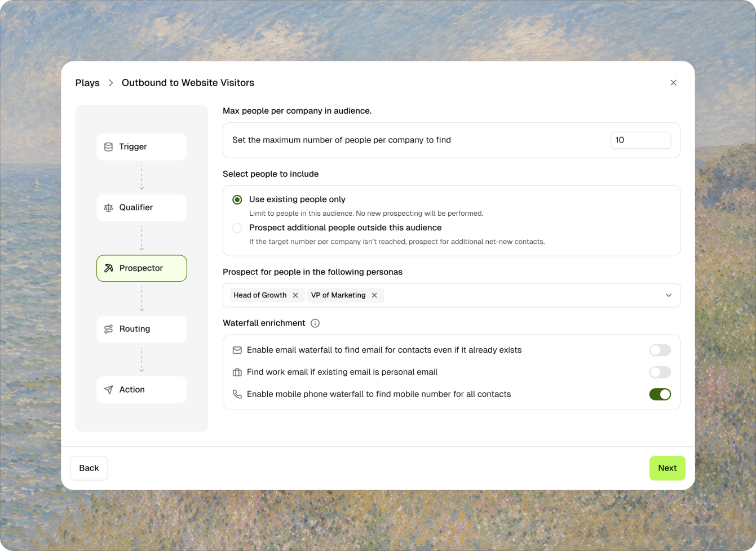Click the VP of Marketing tag text
Screen dimensions: 756x551
pyautogui.click(x=338, y=295)
